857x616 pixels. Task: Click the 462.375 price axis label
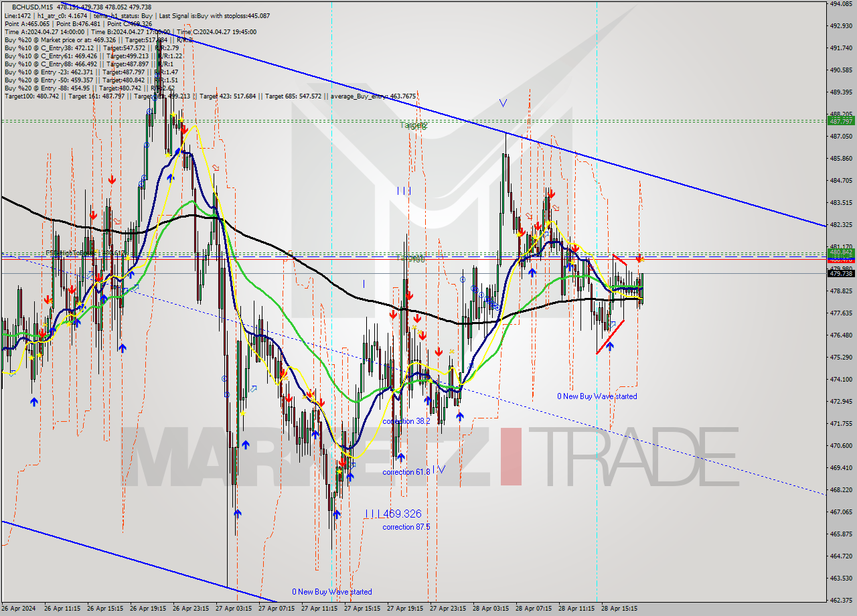coord(840,600)
